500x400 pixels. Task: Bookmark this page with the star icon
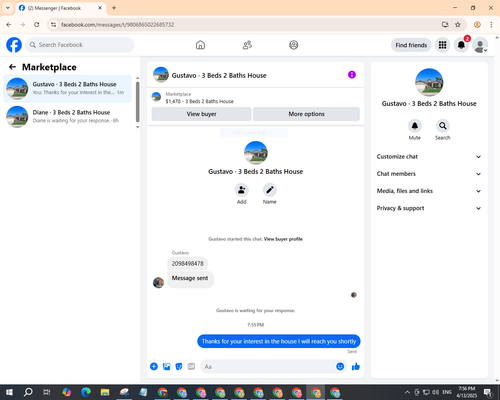pyautogui.click(x=458, y=25)
